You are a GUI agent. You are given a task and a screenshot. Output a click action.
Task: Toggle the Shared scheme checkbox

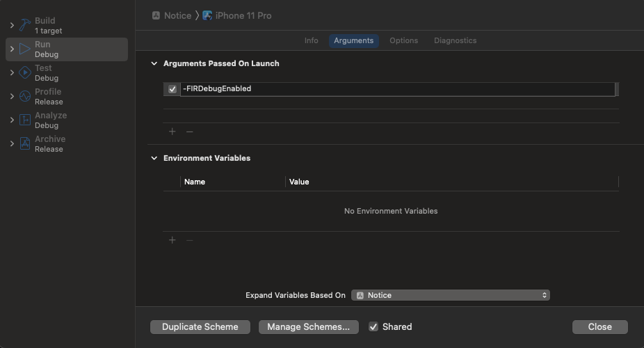click(x=373, y=326)
